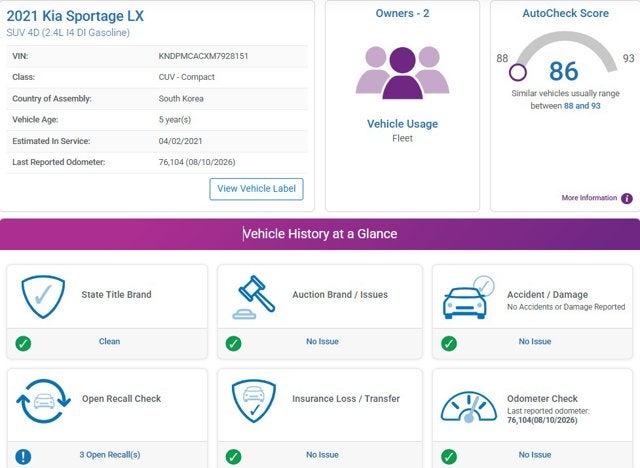Click the Open Recall Check label
Image resolution: width=640 pixels, height=468 pixels.
122,399
